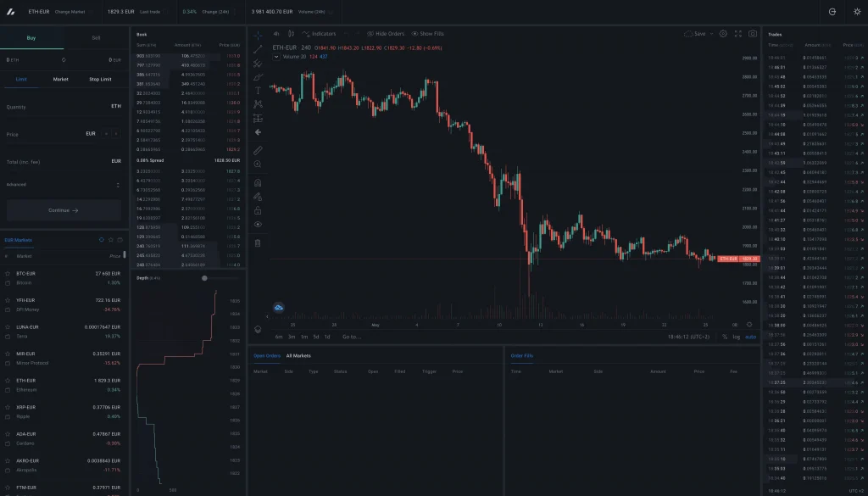Switch to the Sell tab
This screenshot has width=868, height=496.
96,38
